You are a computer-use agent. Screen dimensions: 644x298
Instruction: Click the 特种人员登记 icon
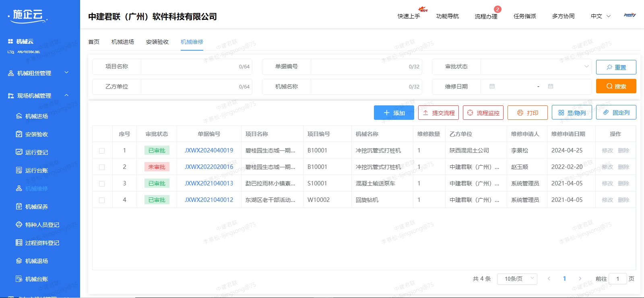[19, 225]
